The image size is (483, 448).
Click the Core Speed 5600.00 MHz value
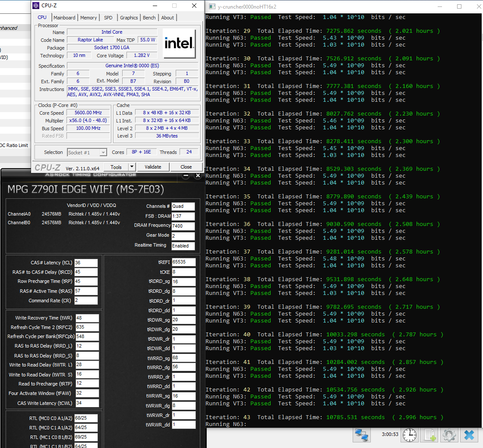[88, 113]
